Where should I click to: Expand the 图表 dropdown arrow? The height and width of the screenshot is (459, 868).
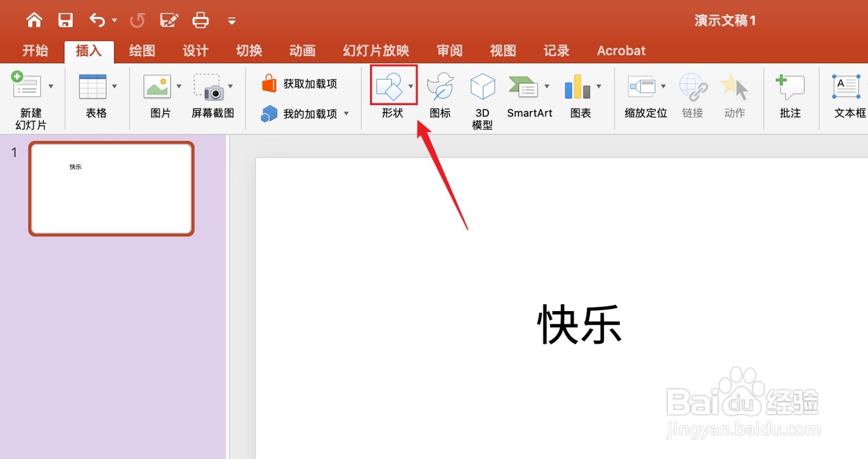pos(599,86)
